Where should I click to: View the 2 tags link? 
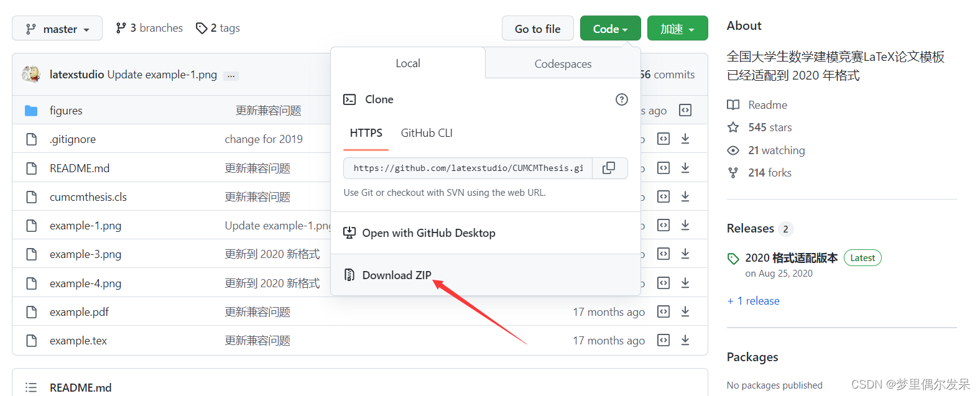coord(218,28)
